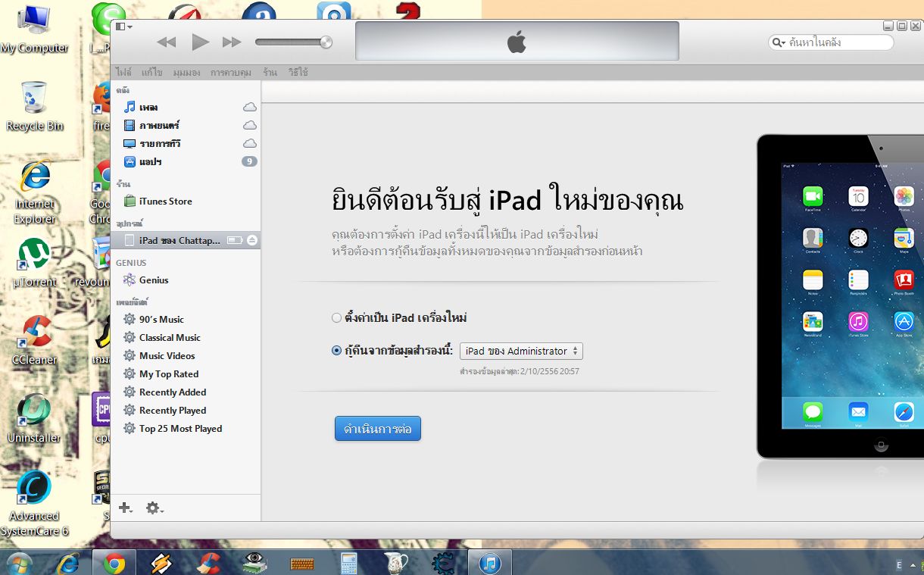Click the Apple logo status display
This screenshot has height=575, width=924.
[x=517, y=42]
